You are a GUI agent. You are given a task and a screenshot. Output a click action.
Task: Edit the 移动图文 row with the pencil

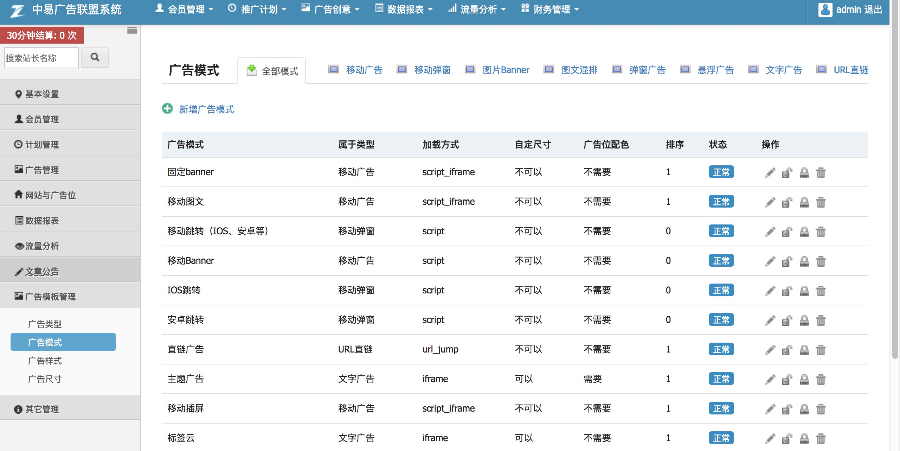pos(770,202)
